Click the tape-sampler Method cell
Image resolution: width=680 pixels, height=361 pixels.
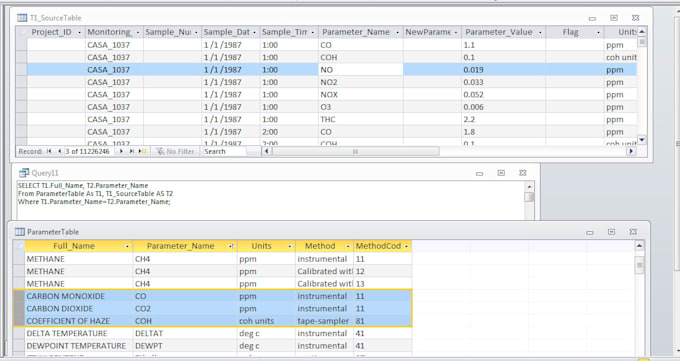click(324, 321)
